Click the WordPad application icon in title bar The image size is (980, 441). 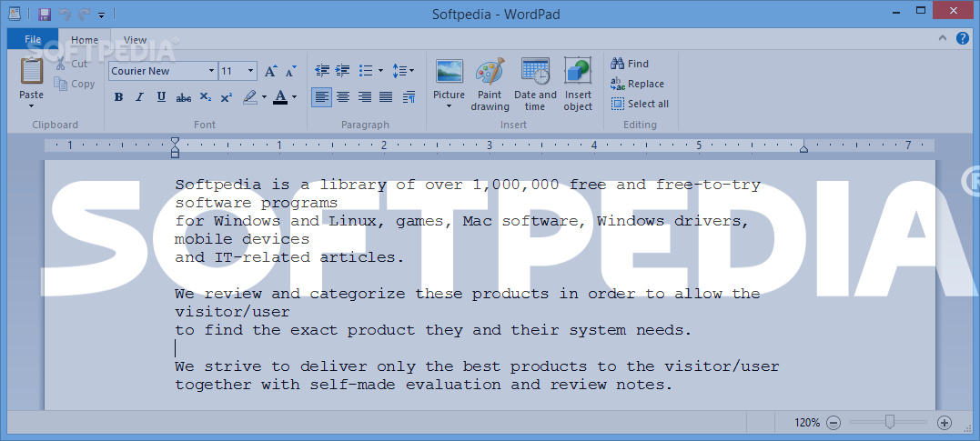(15, 14)
